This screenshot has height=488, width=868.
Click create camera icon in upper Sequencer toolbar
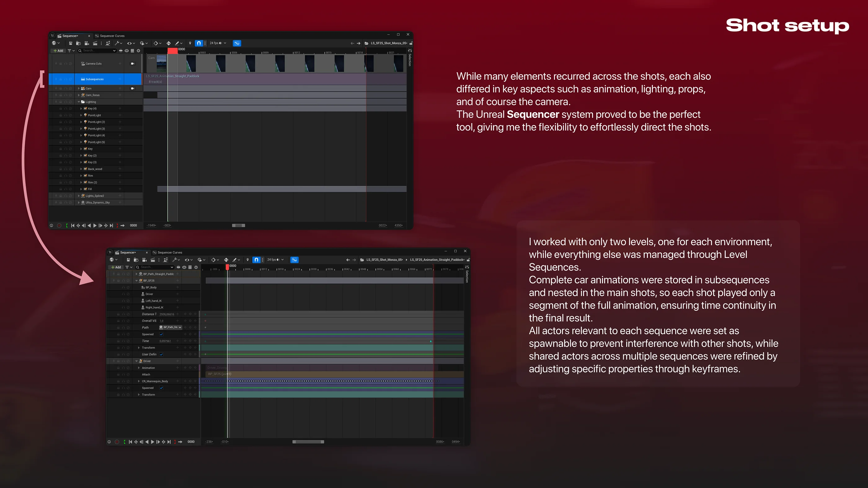(x=86, y=43)
